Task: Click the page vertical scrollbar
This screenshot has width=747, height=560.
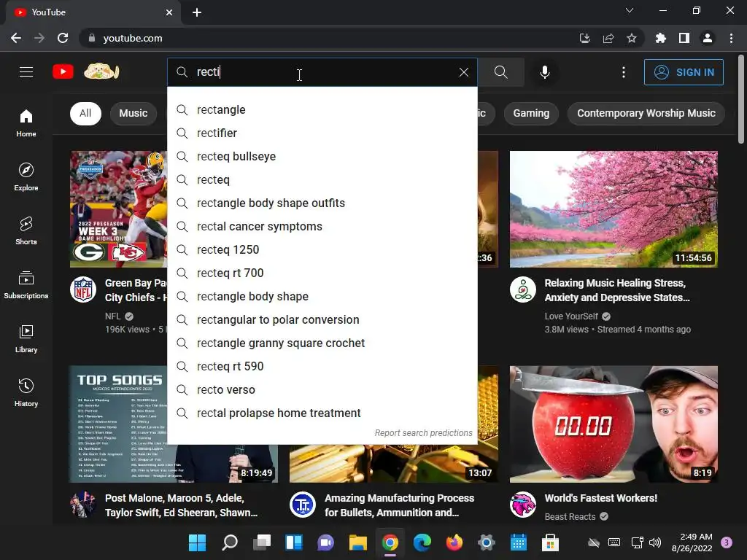Action: click(741, 99)
